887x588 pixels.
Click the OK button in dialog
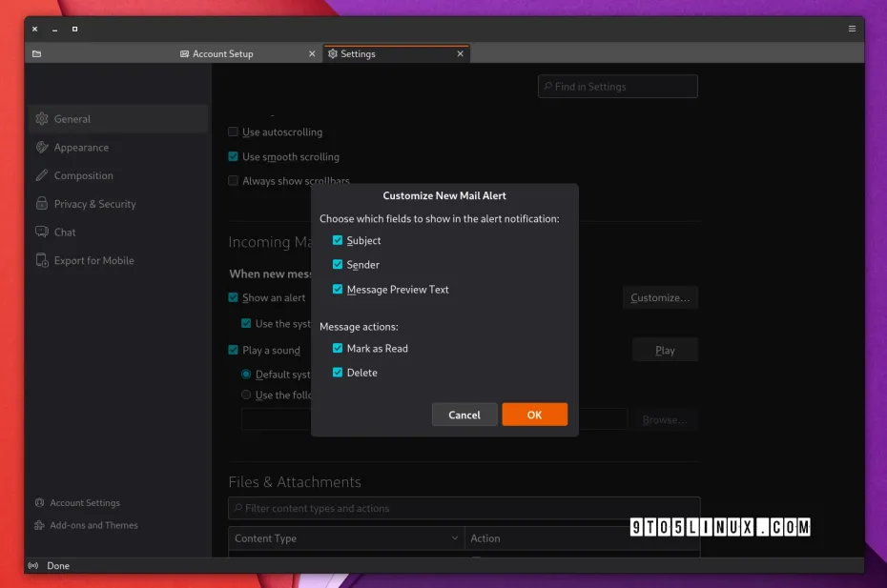click(x=534, y=415)
